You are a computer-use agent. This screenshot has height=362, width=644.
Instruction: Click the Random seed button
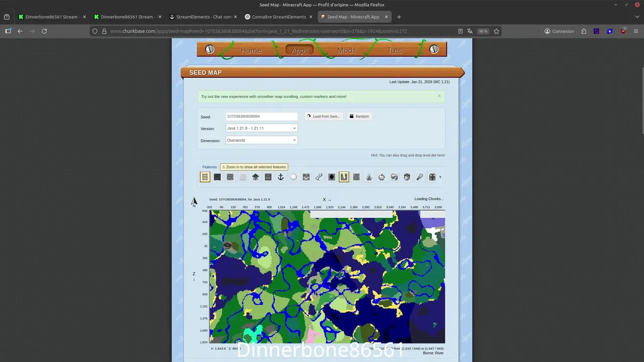pos(360,116)
